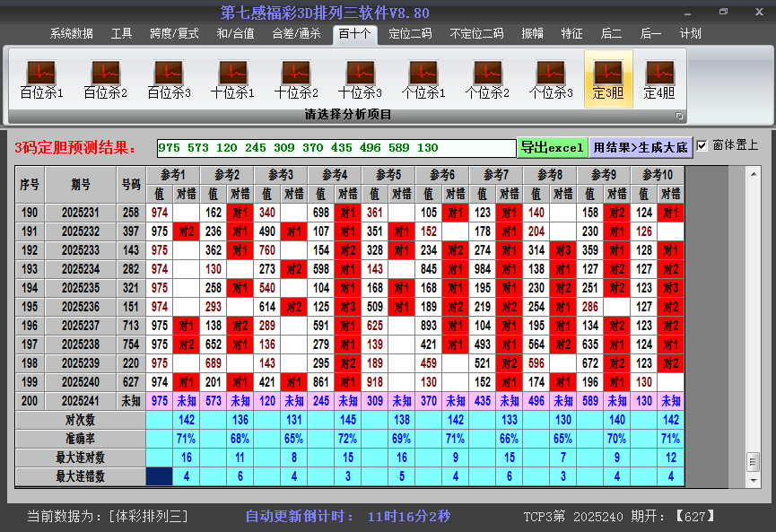Click the 3码定胆 prediction result field
The width and height of the screenshot is (776, 532).
(x=336, y=147)
